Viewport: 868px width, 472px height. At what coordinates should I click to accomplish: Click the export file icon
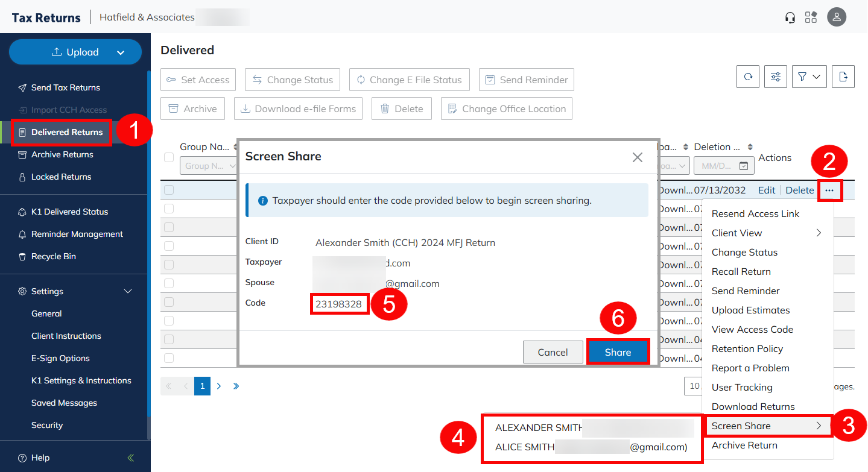tap(843, 77)
